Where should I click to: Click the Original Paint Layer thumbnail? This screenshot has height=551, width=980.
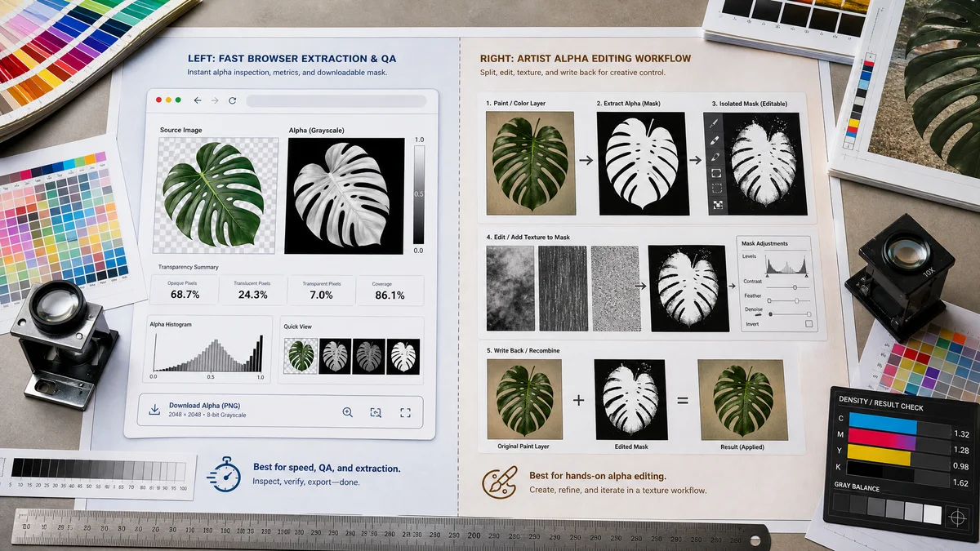pyautogui.click(x=524, y=400)
